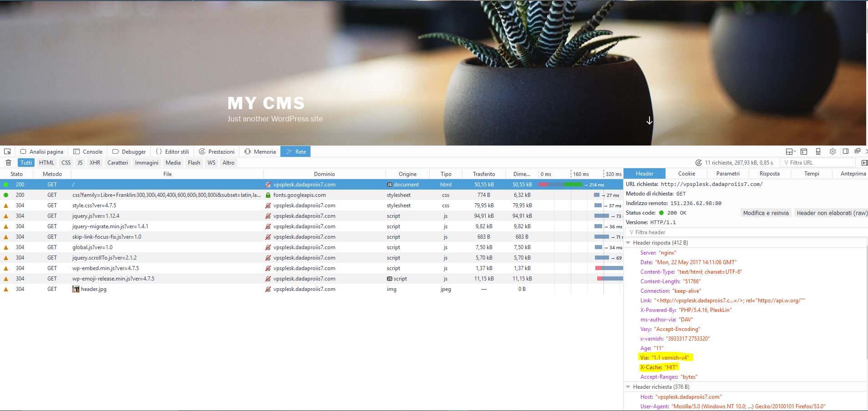This screenshot has height=411, width=868.
Task: Dock devtools to side icon
Action: pos(846,151)
